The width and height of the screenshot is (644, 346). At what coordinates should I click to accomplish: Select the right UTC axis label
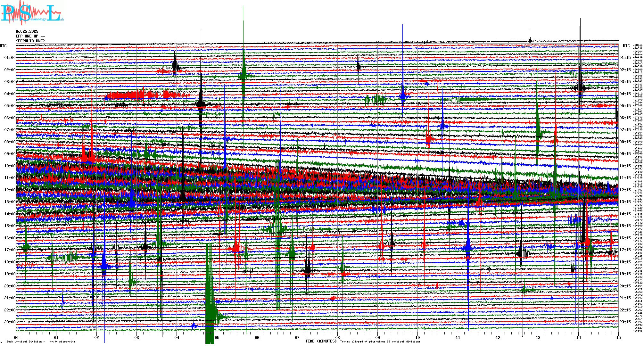626,46
